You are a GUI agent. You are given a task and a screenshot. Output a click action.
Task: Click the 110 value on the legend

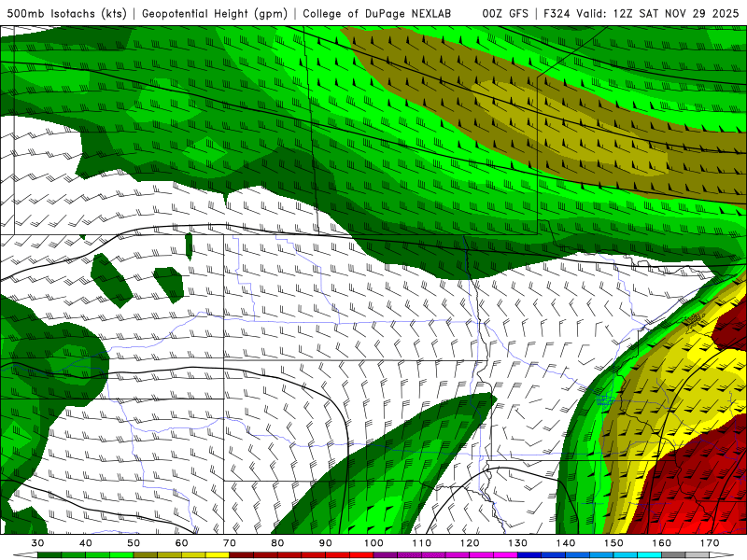[x=422, y=543]
